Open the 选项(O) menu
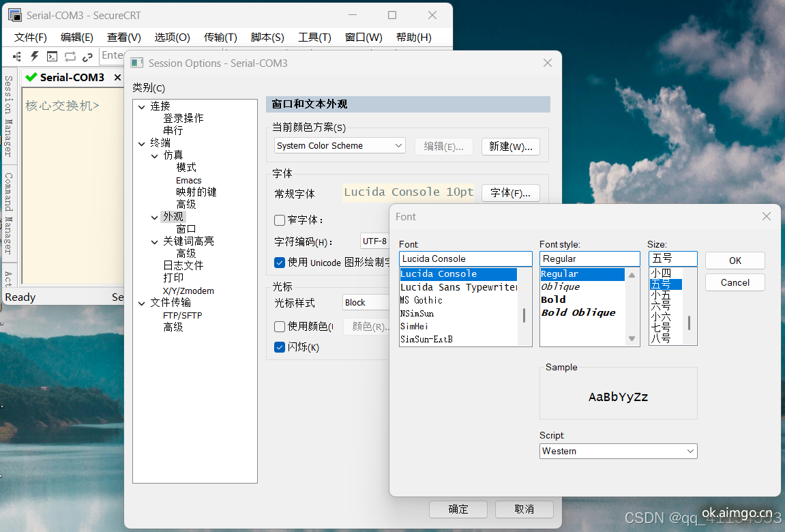 click(172, 38)
